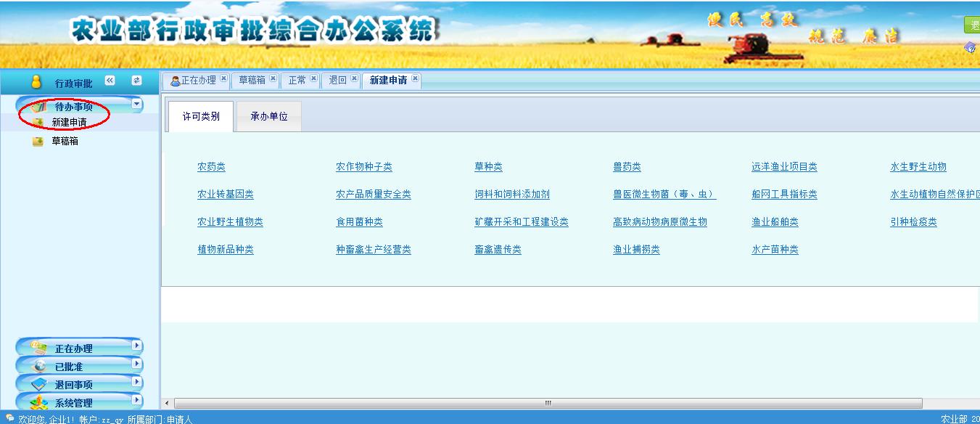
Task: Expand the 已批准 section arrow
Action: pos(137,364)
